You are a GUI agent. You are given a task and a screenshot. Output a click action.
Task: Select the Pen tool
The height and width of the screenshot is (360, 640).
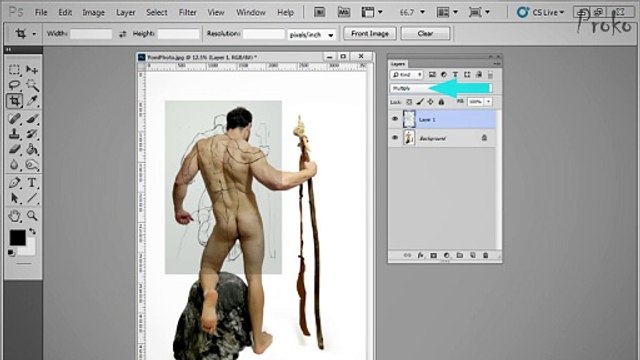click(x=14, y=183)
